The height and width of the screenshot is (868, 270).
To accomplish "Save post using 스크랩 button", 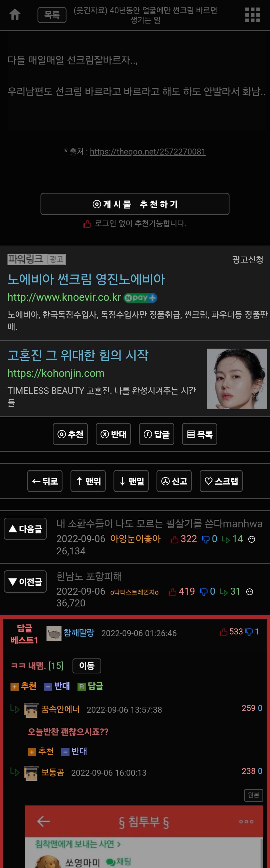I will click(x=221, y=481).
